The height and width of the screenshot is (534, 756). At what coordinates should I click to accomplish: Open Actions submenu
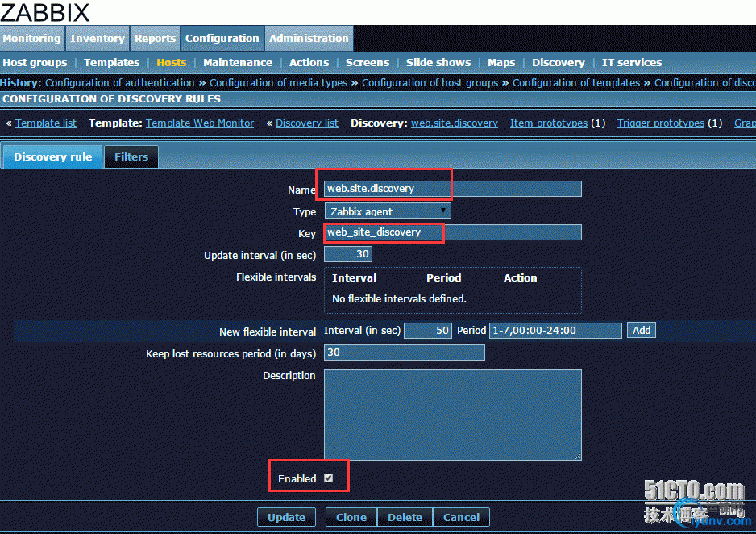(309, 63)
